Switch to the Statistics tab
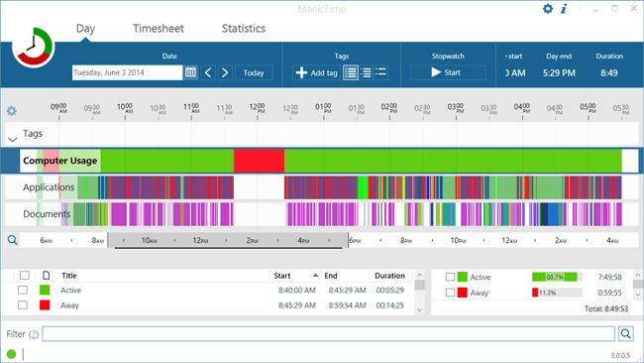The width and height of the screenshot is (644, 363). (x=244, y=29)
